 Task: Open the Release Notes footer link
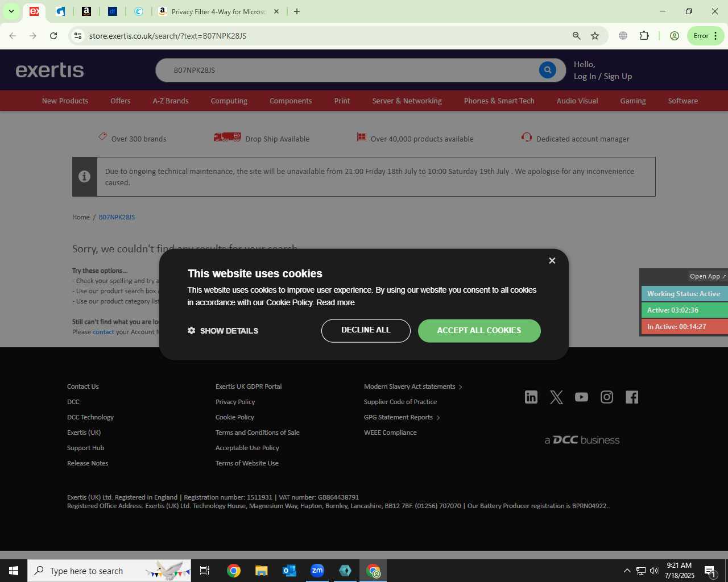(x=88, y=463)
